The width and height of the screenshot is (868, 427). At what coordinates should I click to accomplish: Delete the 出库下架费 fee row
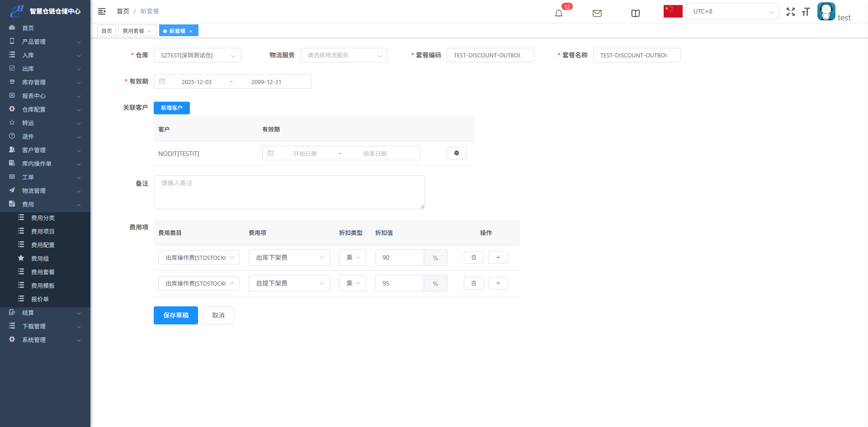point(473,258)
